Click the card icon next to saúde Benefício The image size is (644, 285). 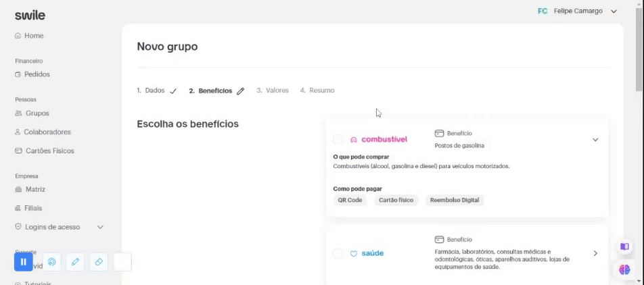pos(440,240)
